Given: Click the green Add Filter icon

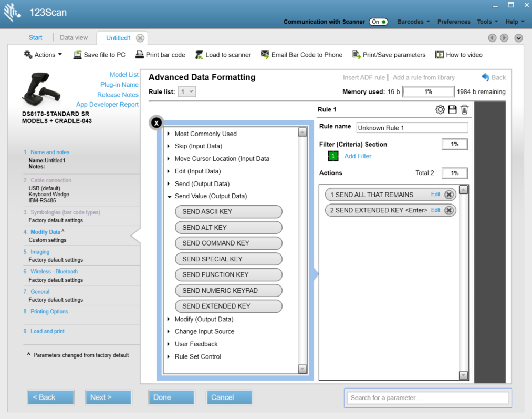Looking at the screenshot, I should point(333,156).
